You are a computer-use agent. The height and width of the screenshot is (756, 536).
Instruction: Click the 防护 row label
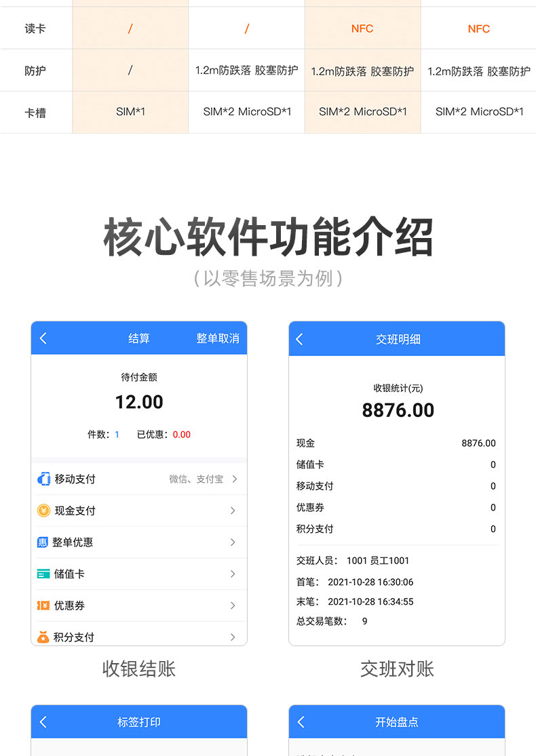pos(35,71)
